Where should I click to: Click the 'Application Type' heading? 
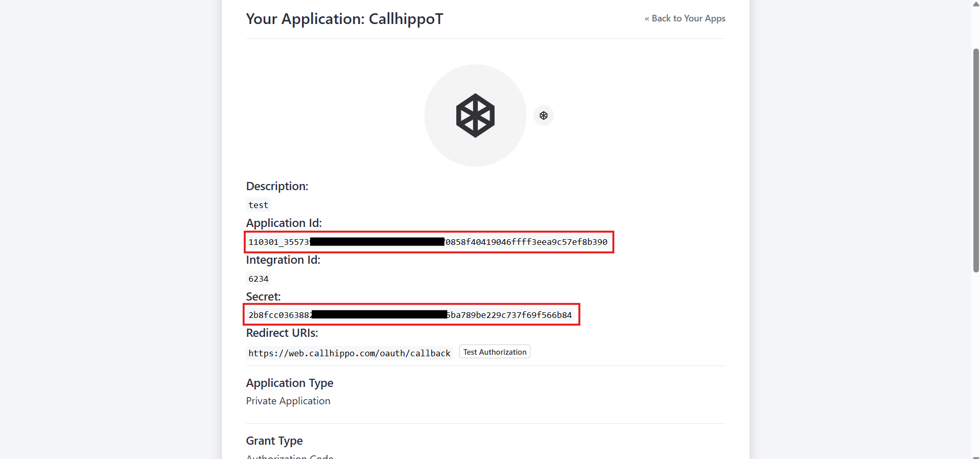point(290,383)
